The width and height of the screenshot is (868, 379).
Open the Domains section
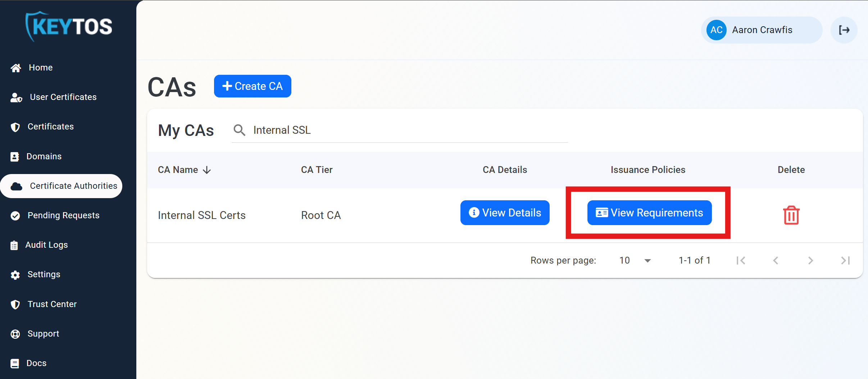click(44, 156)
